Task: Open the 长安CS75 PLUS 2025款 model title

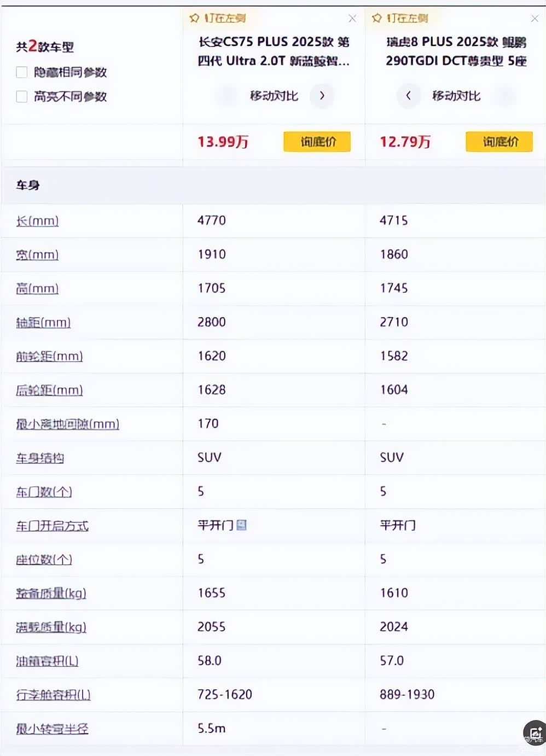Action: [274, 51]
